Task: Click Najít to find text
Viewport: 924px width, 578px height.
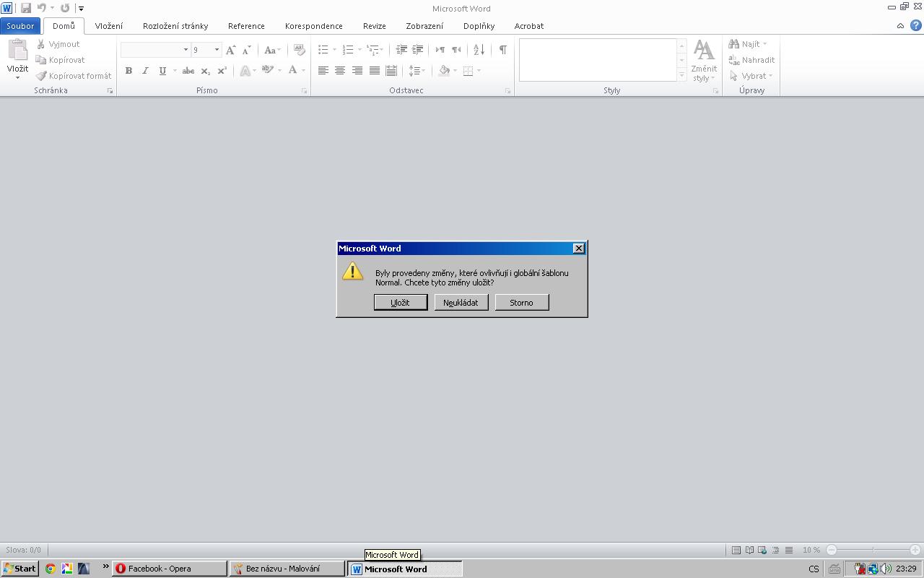Action: [x=748, y=44]
